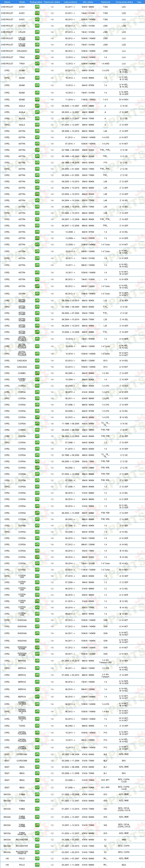The image size is (145, 868).
Task: Click fuel icon for Opel Tigra
Action: 37,726
